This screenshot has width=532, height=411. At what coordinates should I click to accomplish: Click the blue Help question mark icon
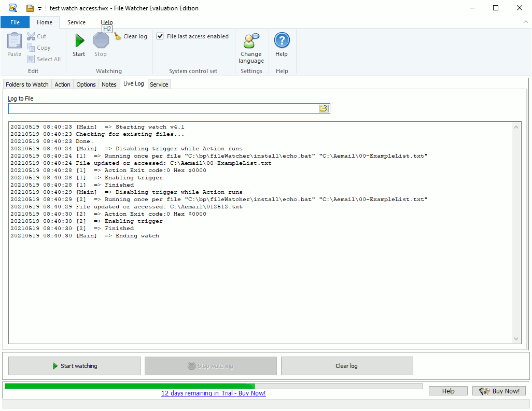point(282,41)
